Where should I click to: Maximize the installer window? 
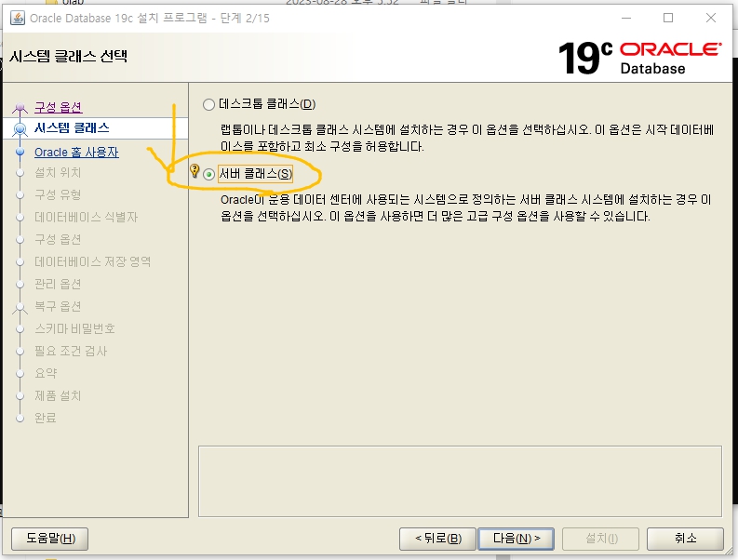click(x=668, y=18)
